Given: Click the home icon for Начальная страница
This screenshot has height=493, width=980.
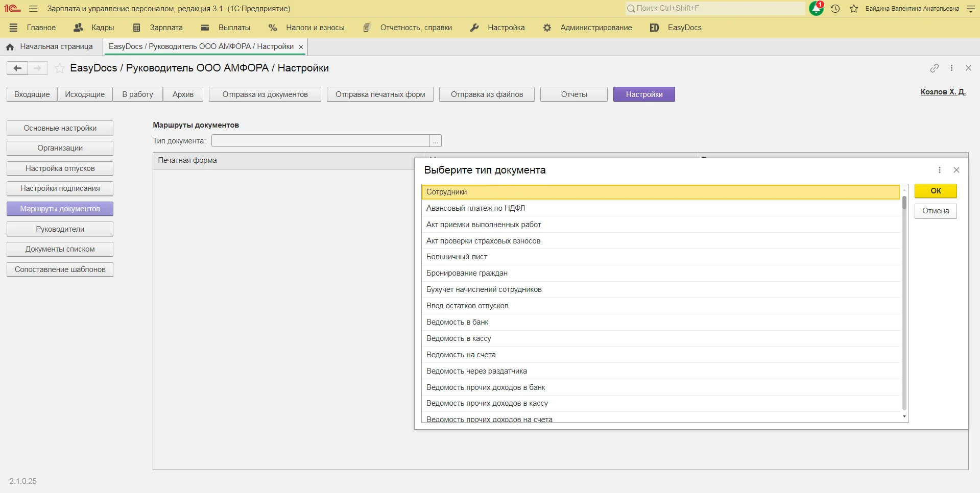Looking at the screenshot, I should point(10,46).
